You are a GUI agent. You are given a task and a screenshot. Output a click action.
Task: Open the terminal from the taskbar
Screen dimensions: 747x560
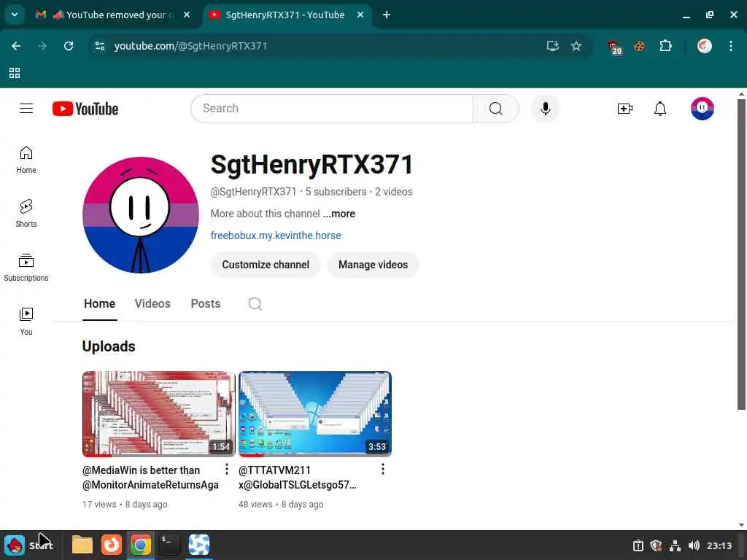click(169, 545)
